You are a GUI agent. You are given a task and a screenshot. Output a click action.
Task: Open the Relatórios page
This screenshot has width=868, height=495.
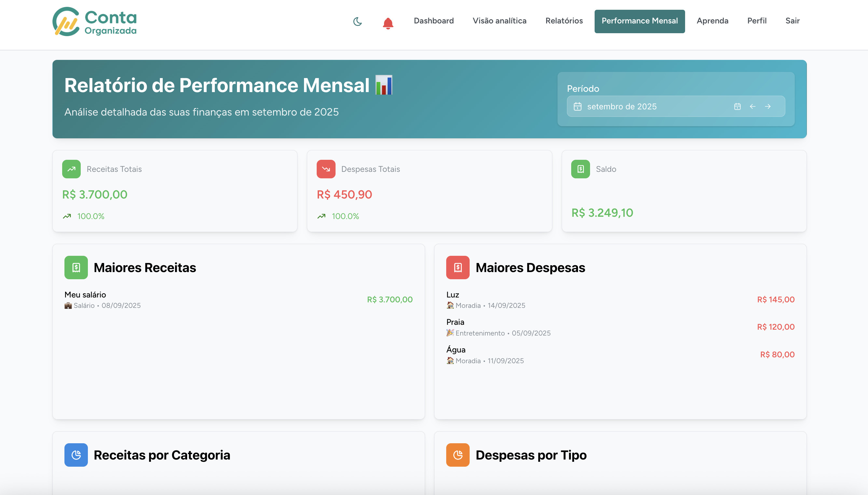[x=564, y=21]
